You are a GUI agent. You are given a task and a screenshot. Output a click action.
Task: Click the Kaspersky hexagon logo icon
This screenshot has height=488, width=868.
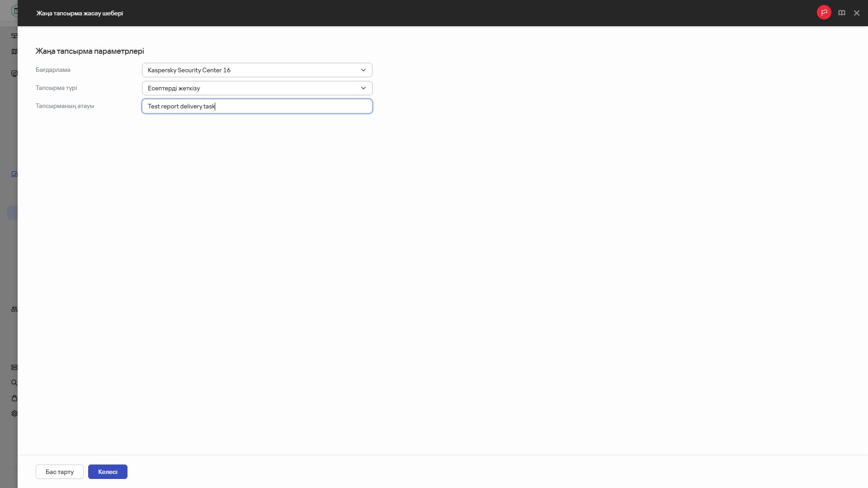14,10
